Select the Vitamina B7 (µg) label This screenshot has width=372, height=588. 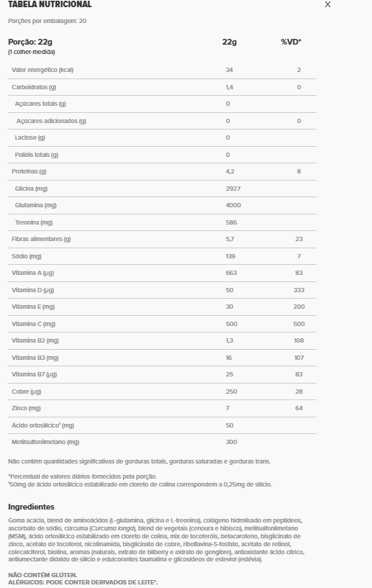coord(34,374)
